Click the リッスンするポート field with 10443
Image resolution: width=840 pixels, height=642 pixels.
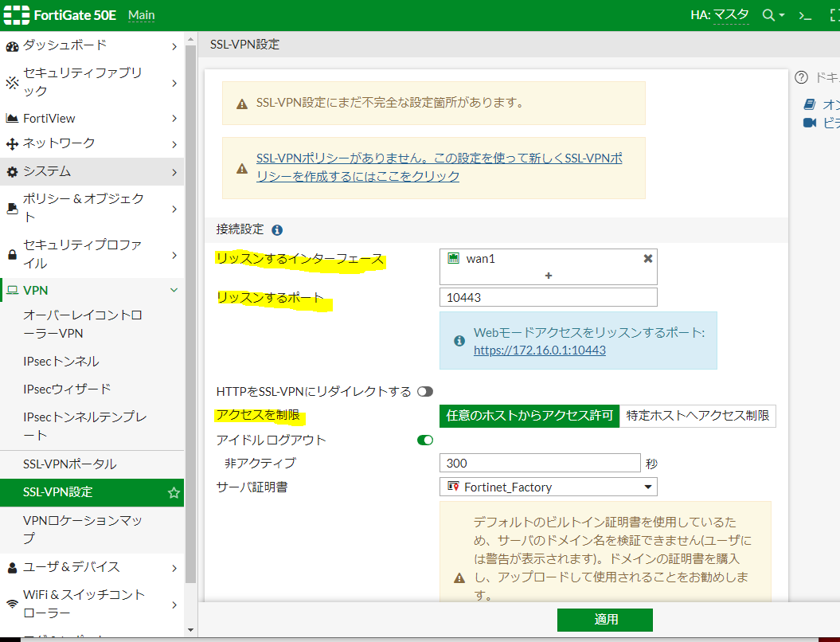coord(548,297)
